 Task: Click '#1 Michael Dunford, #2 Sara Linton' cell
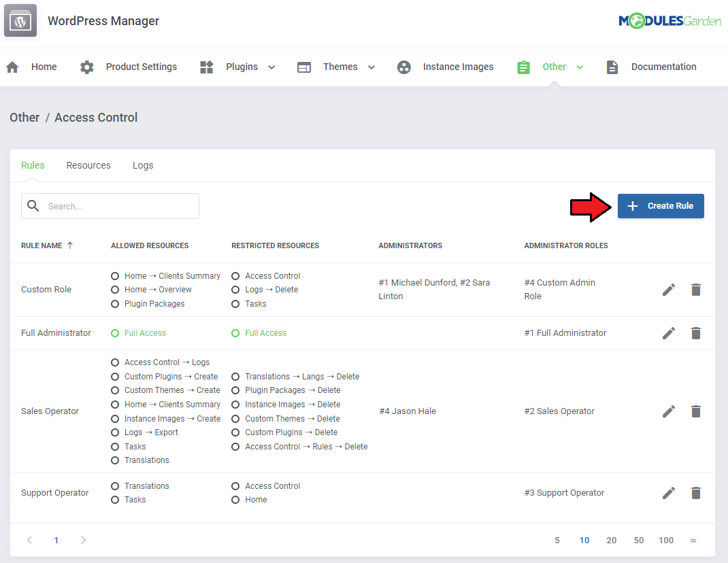pos(433,289)
